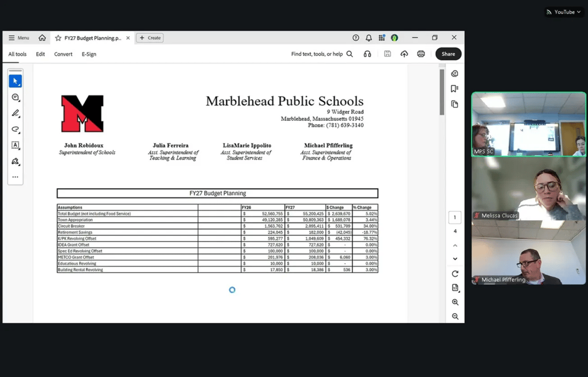Screen dimensions: 588x377
Task: Switch to the Convert tab
Action: pos(63,54)
